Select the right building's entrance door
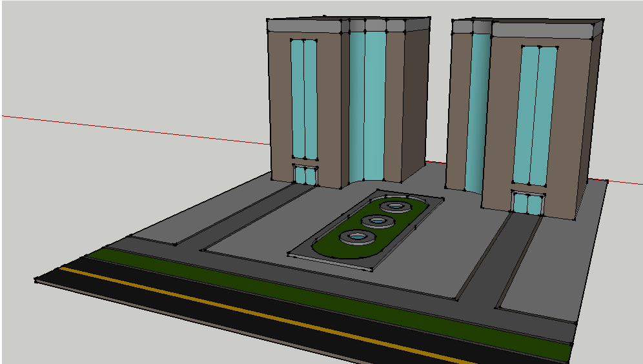This screenshot has width=643, height=364. point(528,204)
